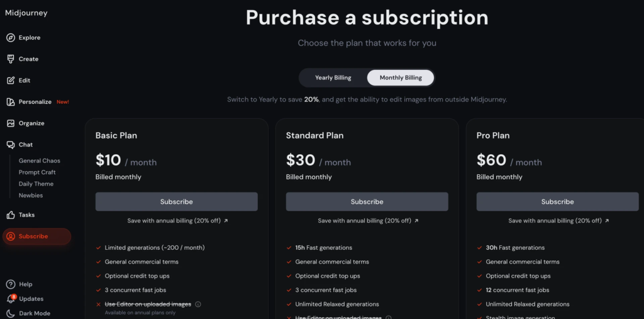
Task: Go to the Daily Theme room
Action: coord(36,184)
